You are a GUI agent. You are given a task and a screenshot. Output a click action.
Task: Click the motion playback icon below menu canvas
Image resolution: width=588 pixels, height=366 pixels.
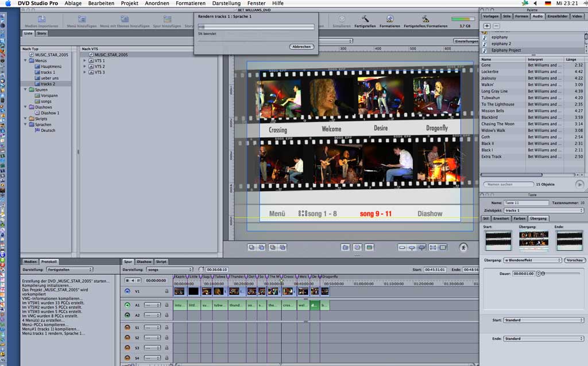coord(463,247)
